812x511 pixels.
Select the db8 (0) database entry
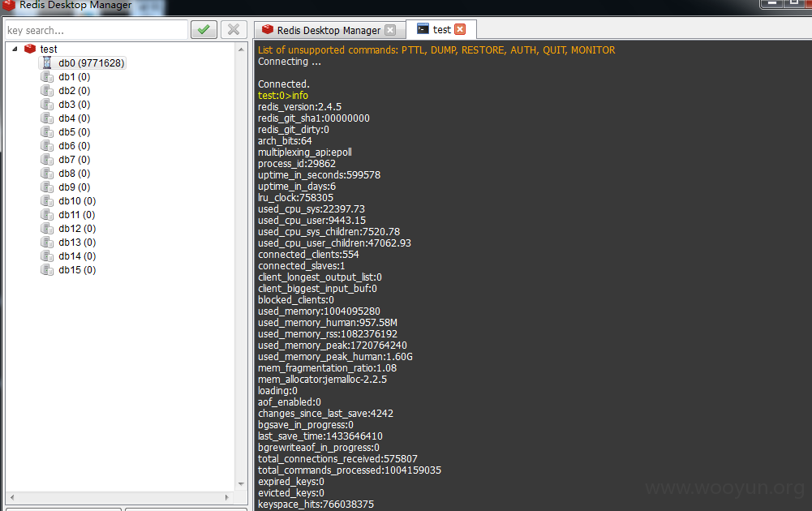[74, 174]
